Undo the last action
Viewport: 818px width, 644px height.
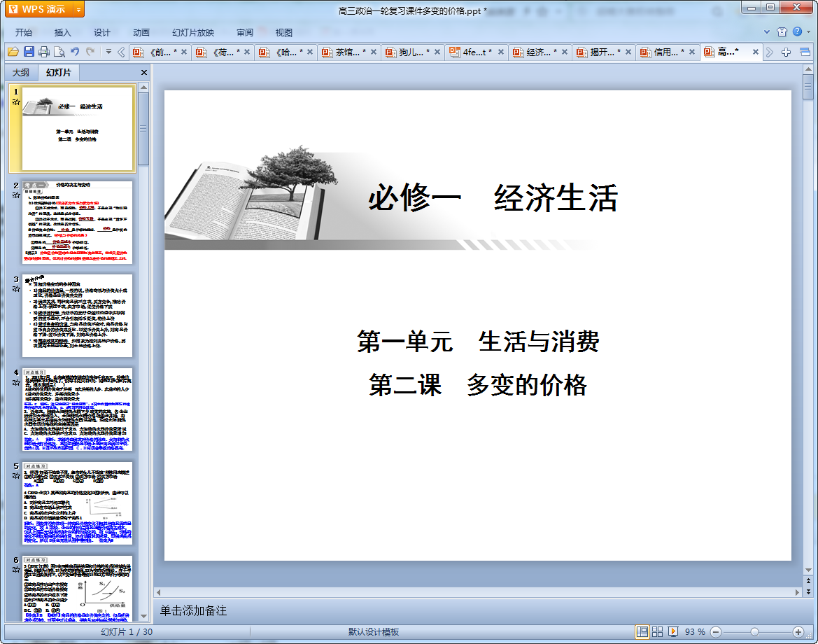point(75,52)
